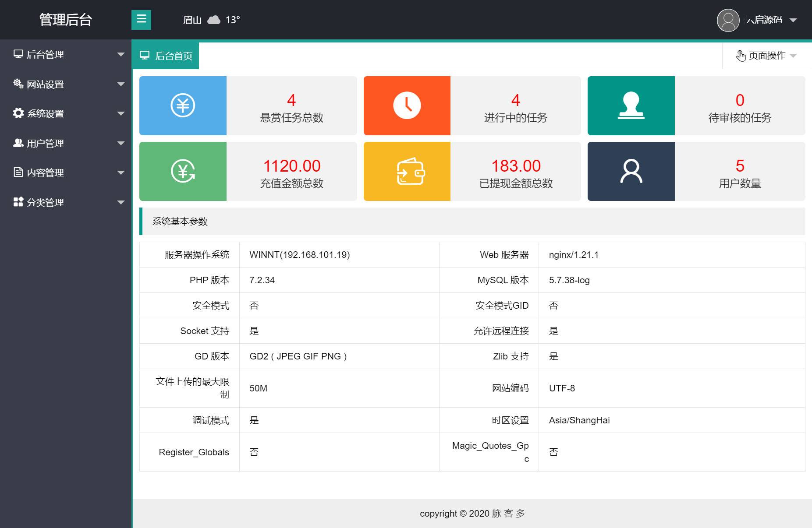Click the monitor icon next to 后台首页 tab
The image size is (812, 528).
tap(145, 55)
